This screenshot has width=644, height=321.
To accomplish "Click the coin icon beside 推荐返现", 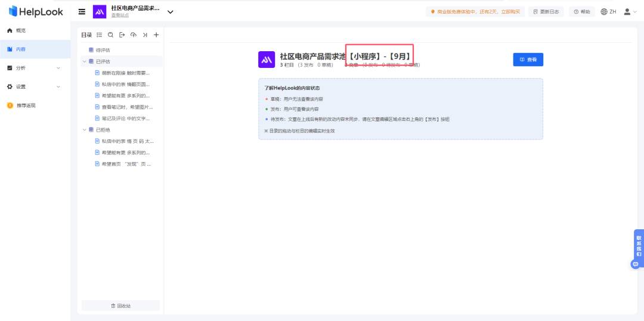I will [10, 105].
